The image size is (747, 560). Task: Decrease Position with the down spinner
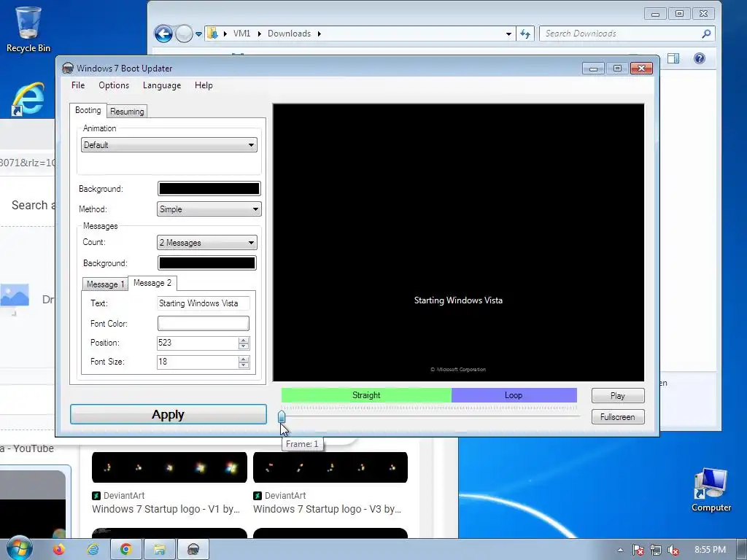pyautogui.click(x=244, y=346)
